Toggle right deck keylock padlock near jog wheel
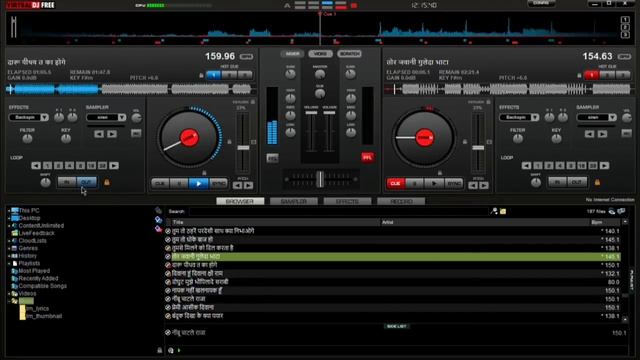 coord(464,142)
